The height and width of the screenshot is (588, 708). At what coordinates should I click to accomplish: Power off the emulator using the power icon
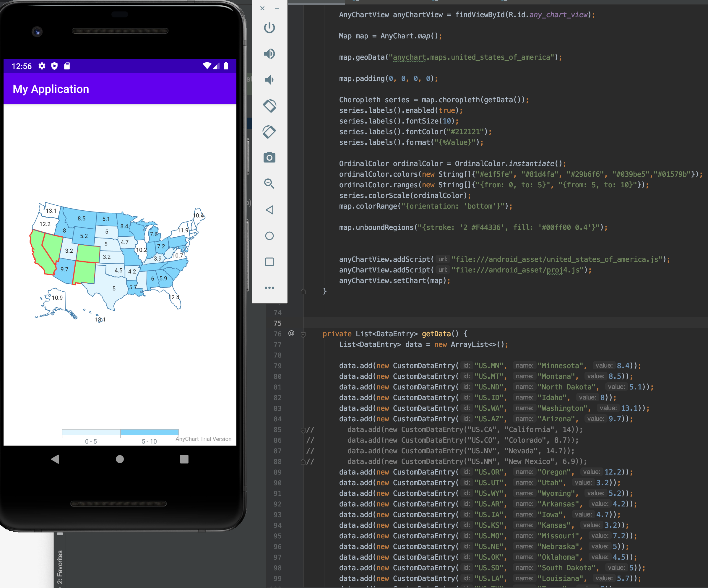[x=269, y=28]
